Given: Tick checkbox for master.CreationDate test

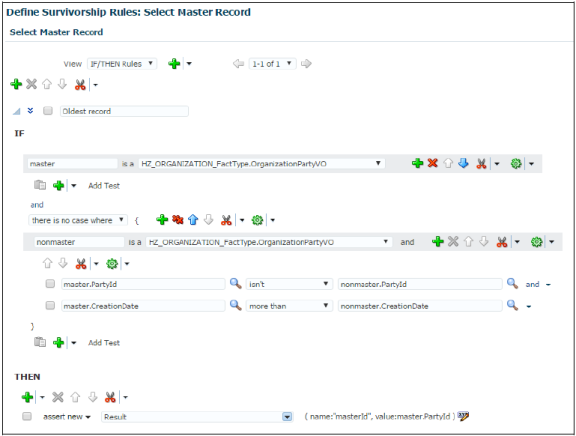Looking at the screenshot, I should click(x=50, y=306).
